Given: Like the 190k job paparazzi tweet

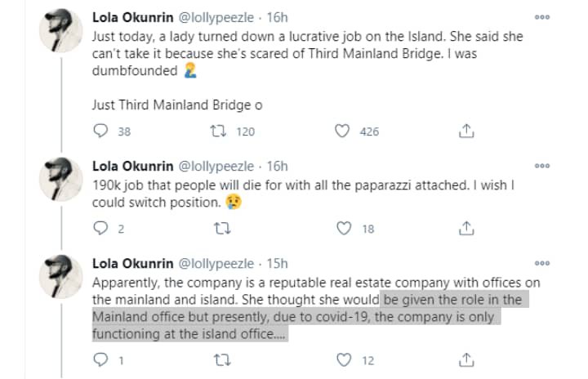Looking at the screenshot, I should 343,229.
